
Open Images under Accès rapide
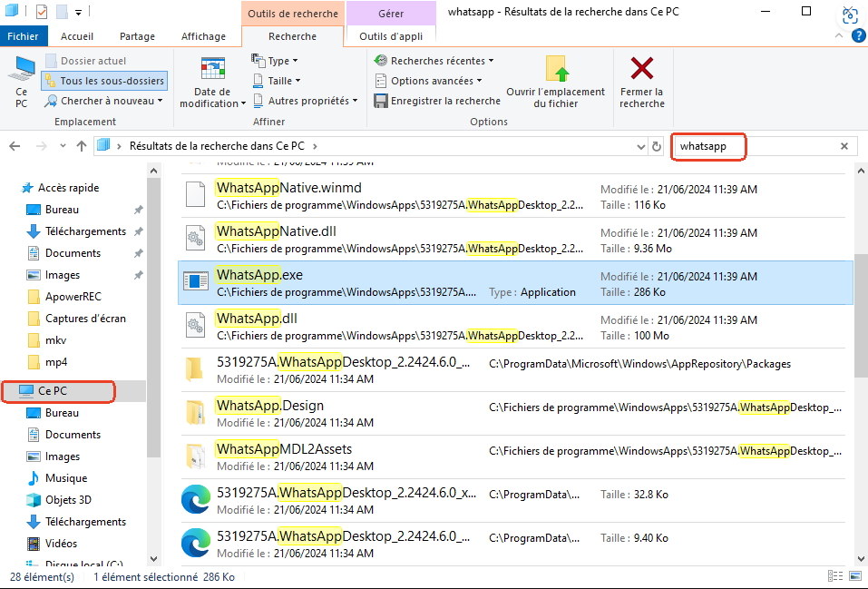coord(54,275)
